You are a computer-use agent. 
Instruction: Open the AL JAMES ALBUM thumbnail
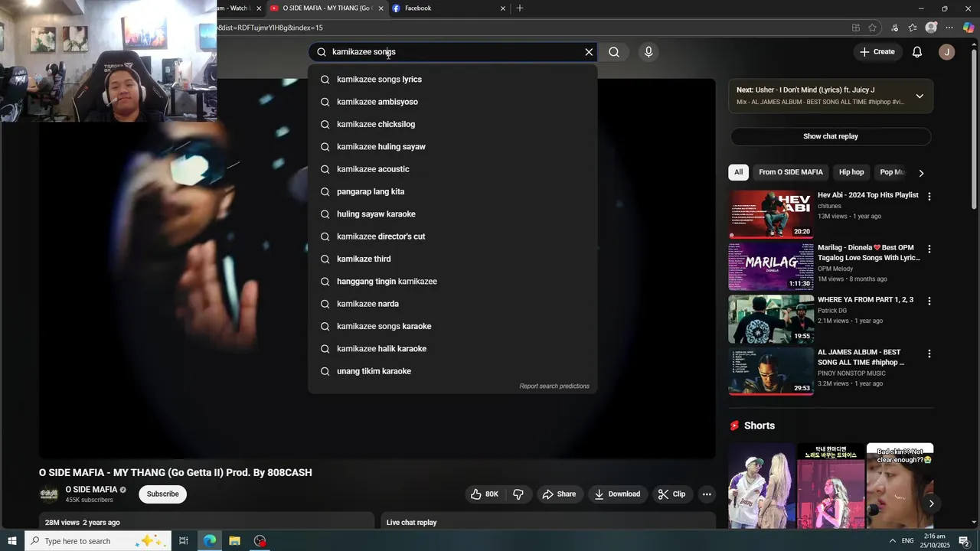[771, 371]
